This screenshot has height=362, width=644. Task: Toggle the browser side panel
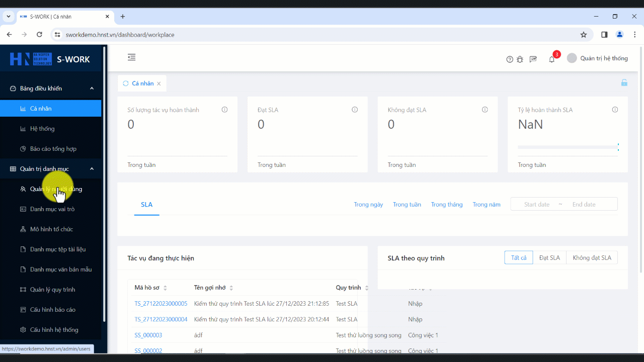click(x=604, y=35)
